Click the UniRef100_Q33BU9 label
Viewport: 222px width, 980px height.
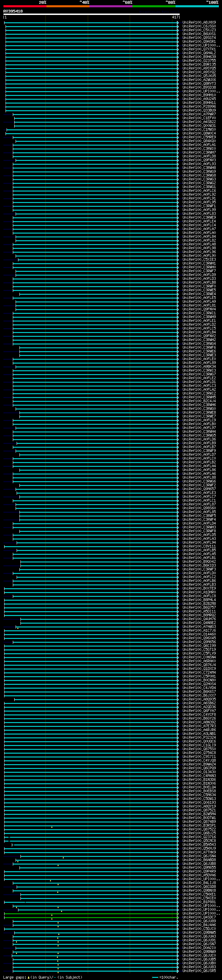coord(199,110)
